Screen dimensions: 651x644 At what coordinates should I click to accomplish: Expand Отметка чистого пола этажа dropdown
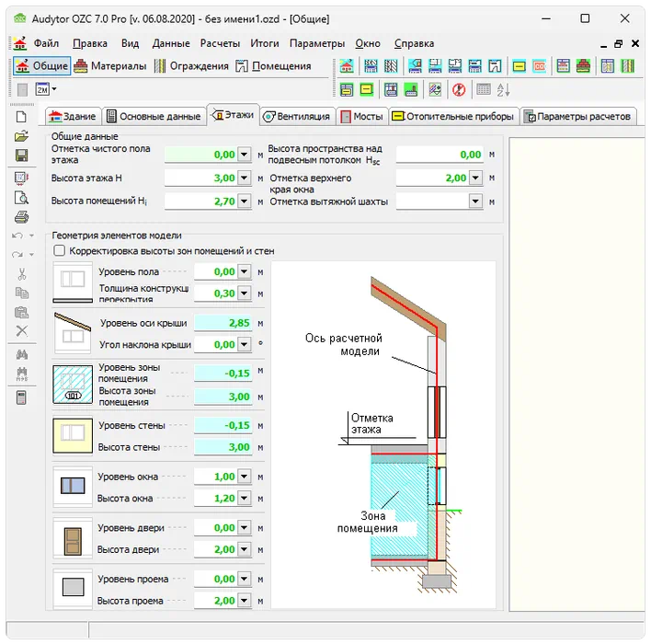245,155
